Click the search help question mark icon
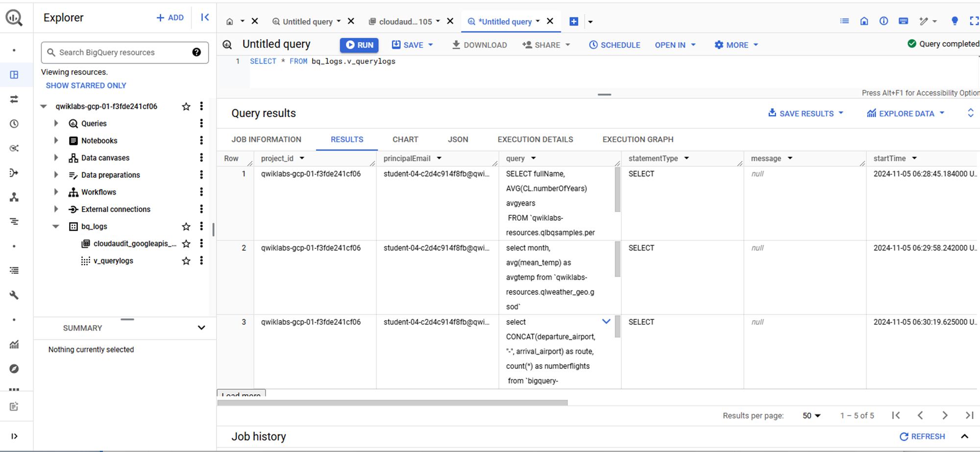 (x=196, y=52)
